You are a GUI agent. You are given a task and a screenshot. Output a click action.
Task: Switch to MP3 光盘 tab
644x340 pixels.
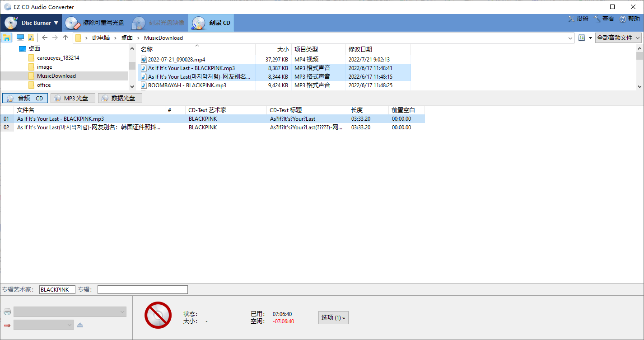pos(73,98)
